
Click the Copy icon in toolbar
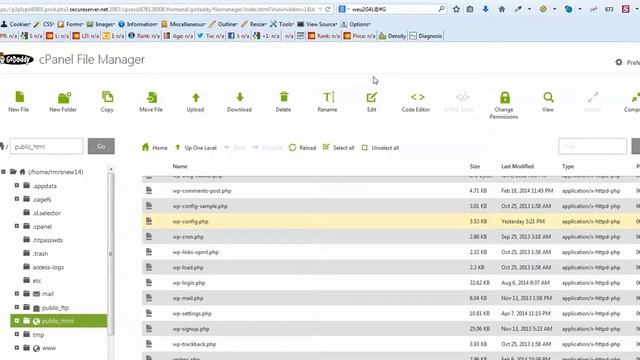107,97
